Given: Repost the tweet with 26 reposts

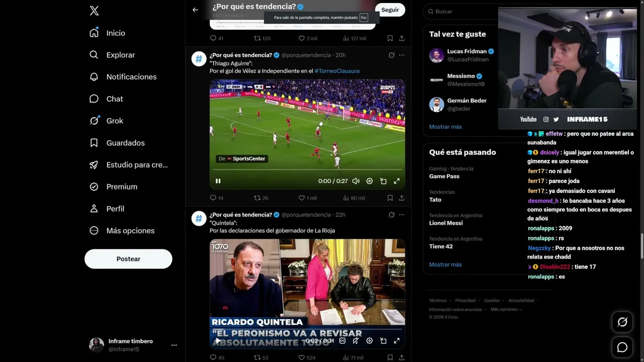Looking at the screenshot, I should pyautogui.click(x=261, y=198).
